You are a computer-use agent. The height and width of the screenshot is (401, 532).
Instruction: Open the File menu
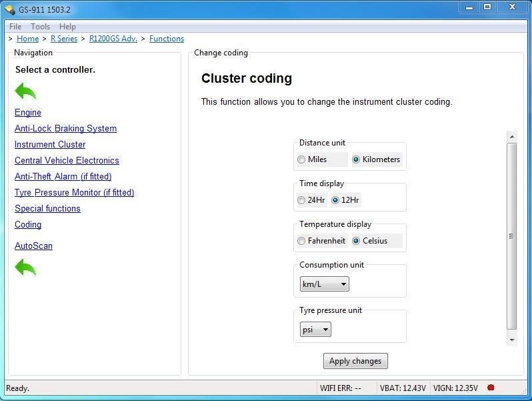coord(15,27)
